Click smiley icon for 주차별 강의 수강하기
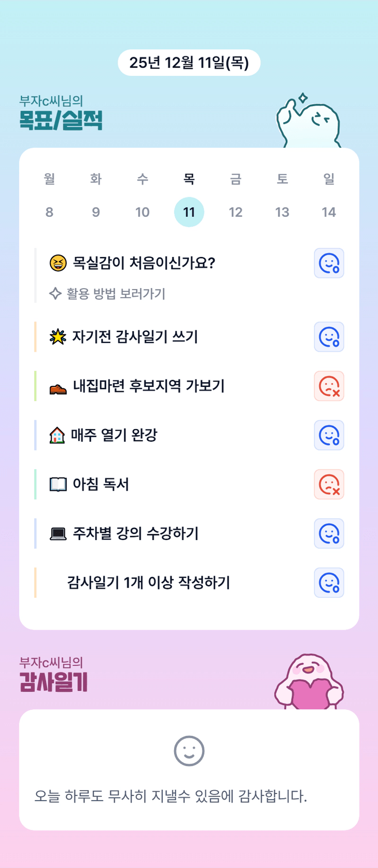The height and width of the screenshot is (868, 378). (329, 533)
